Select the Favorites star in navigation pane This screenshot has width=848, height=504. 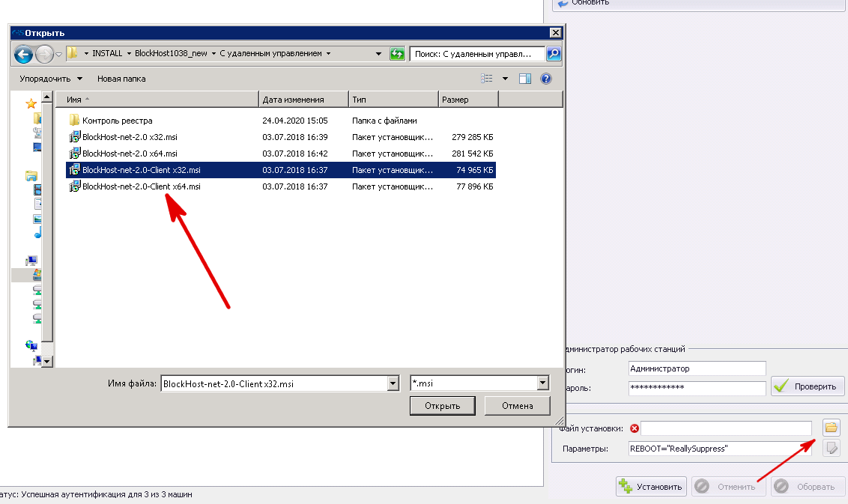tap(31, 103)
